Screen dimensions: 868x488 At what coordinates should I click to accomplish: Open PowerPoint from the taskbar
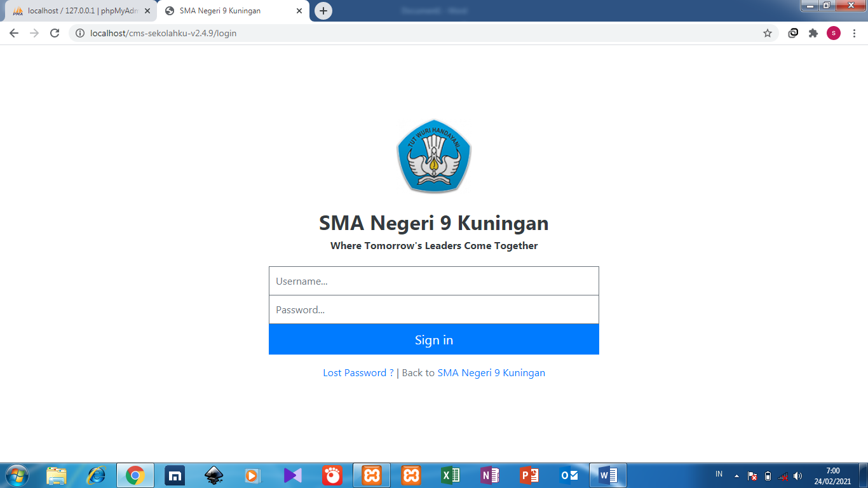pos(529,475)
